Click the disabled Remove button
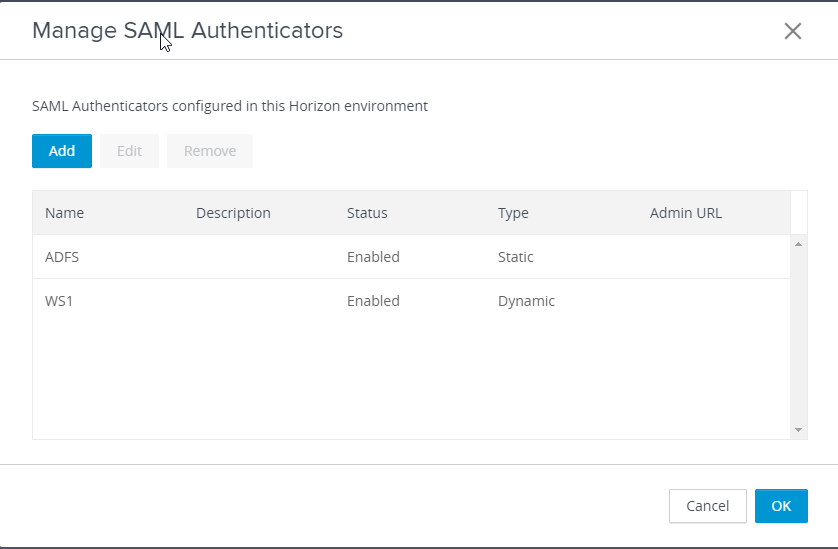Screen dimensions: 838x549 pyautogui.click(x=210, y=151)
